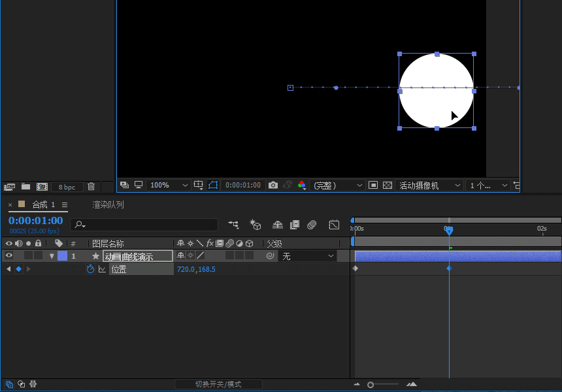Open the 100% magnification dropdown

(x=169, y=186)
